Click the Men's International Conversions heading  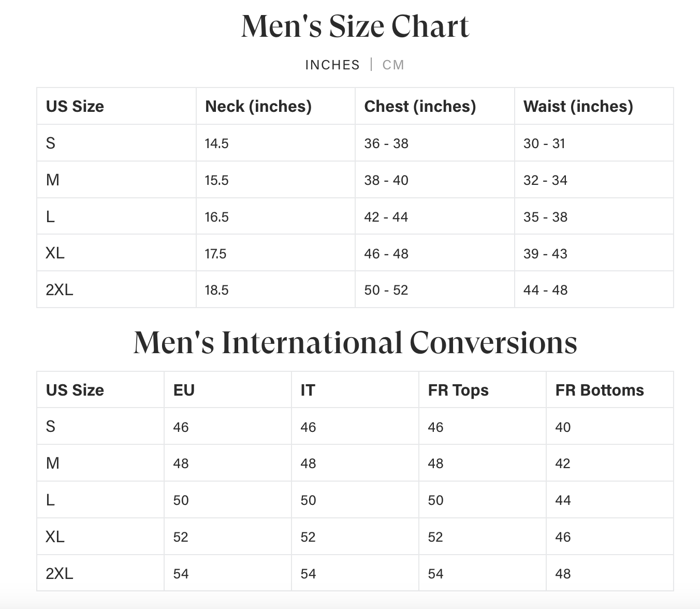click(x=355, y=343)
